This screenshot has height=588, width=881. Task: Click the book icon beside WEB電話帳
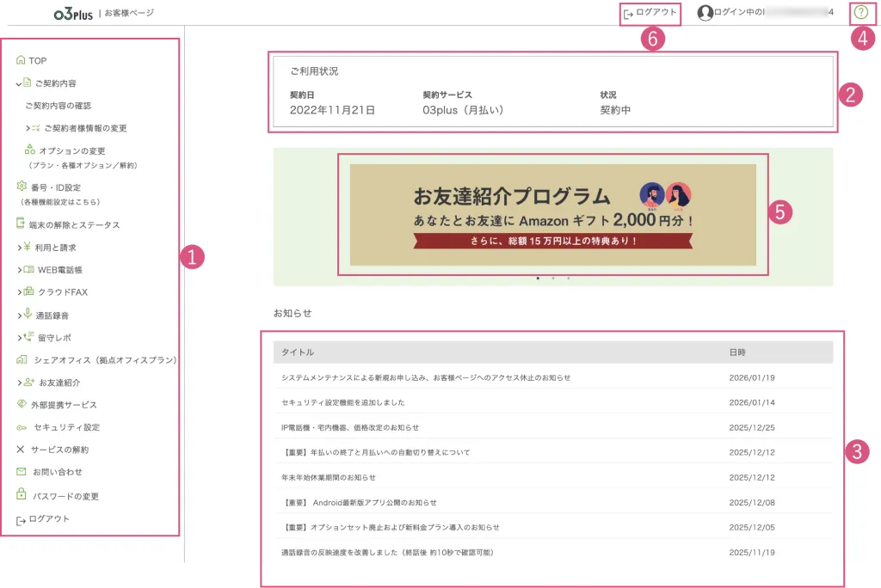pos(28,269)
